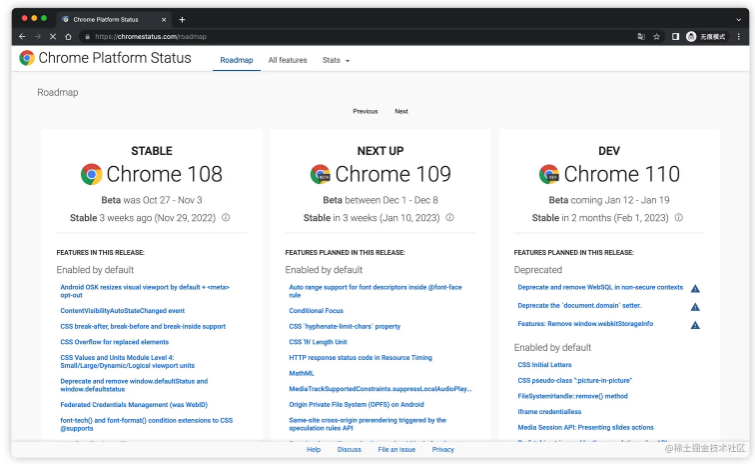755x464 pixels.
Task: Open a new tab with the plus button
Action: click(x=182, y=20)
